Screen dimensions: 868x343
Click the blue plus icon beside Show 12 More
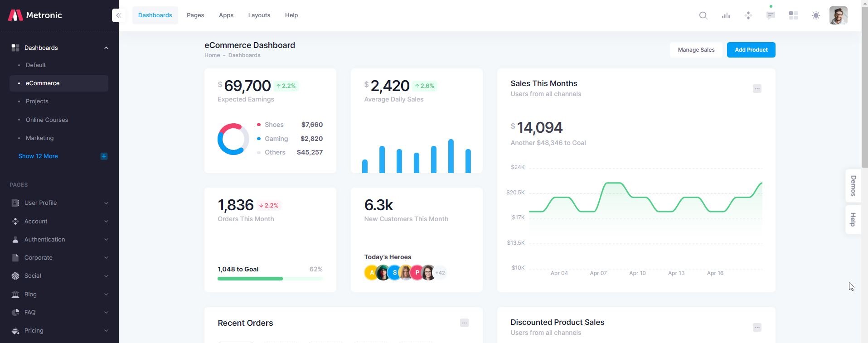(x=104, y=156)
